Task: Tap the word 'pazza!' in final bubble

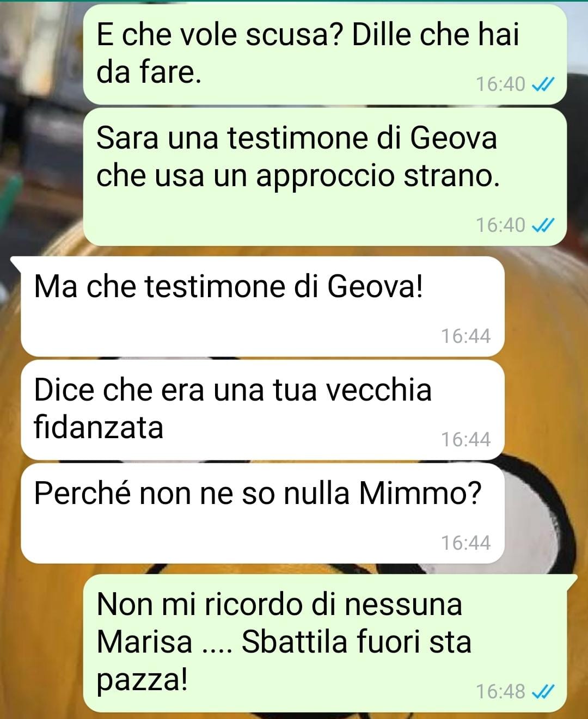Action: coord(142,680)
